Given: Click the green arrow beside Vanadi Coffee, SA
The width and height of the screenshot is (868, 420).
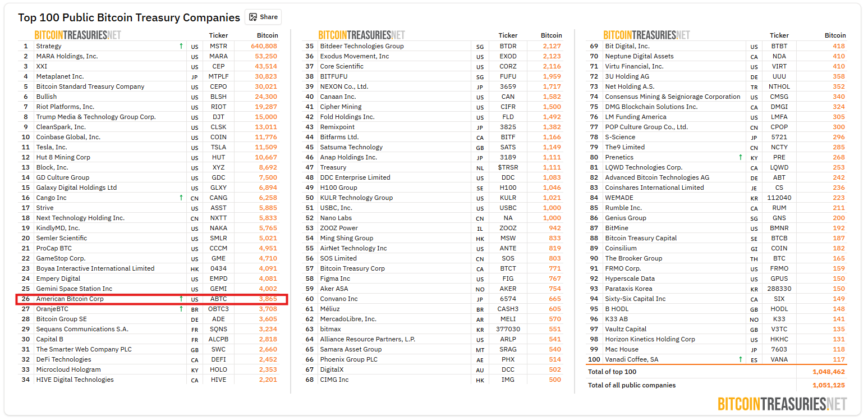Looking at the screenshot, I should [740, 359].
